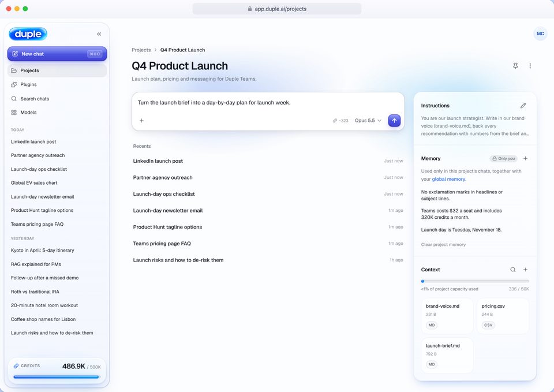Click the Instructions text preview
Viewport: 554px width, 392px height.
coord(474,126)
